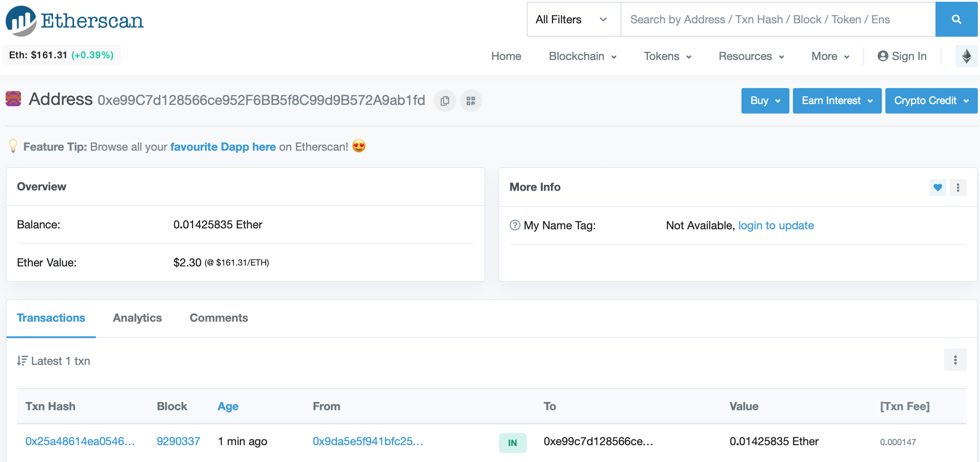Expand the Resources menu

tap(751, 56)
